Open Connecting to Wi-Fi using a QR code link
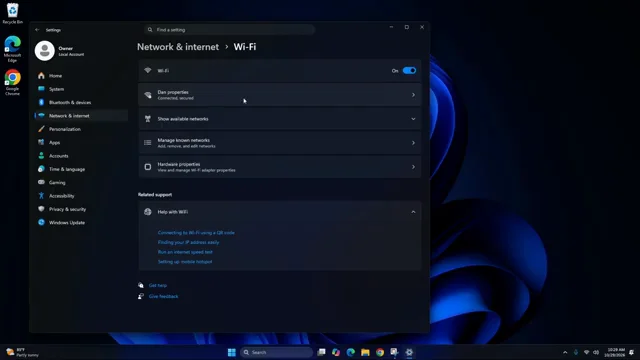This screenshot has height=360, width=640. click(x=196, y=233)
